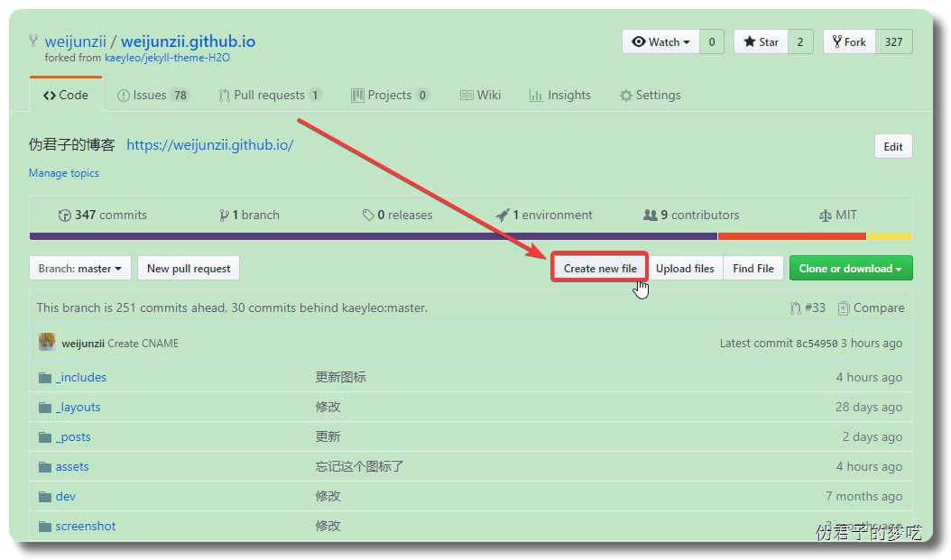The width and height of the screenshot is (951, 560).
Task: Open the 更新图标 commit message
Action: click(x=341, y=378)
